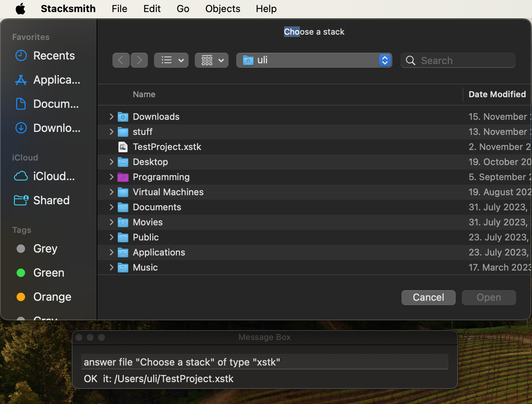Expand the Desktop folder row
This screenshot has height=404, width=532.
111,162
